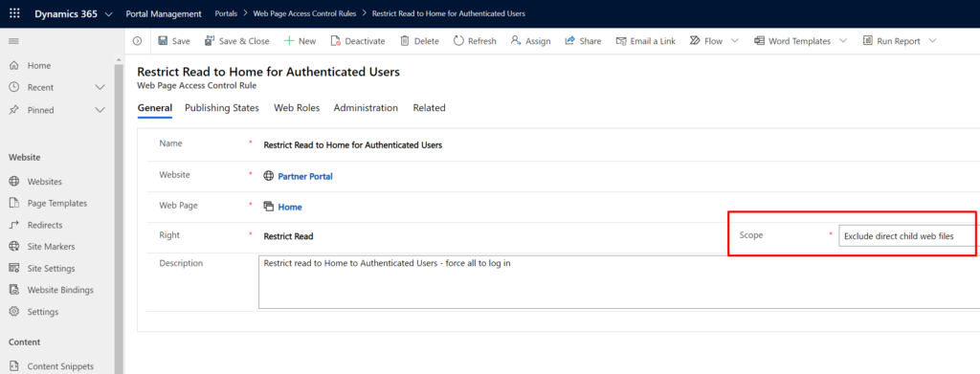Click the Word Templates icon
The height and width of the screenshot is (374, 980).
tap(759, 41)
